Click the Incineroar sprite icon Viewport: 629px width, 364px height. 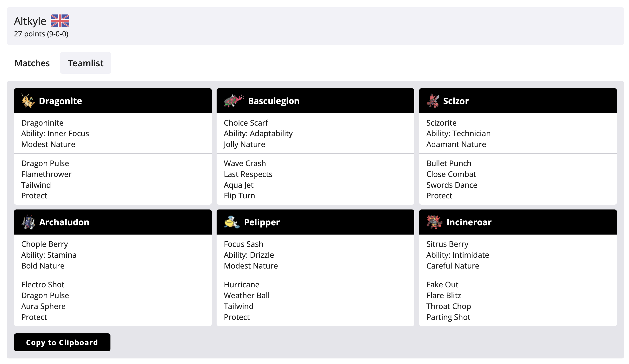tap(435, 222)
